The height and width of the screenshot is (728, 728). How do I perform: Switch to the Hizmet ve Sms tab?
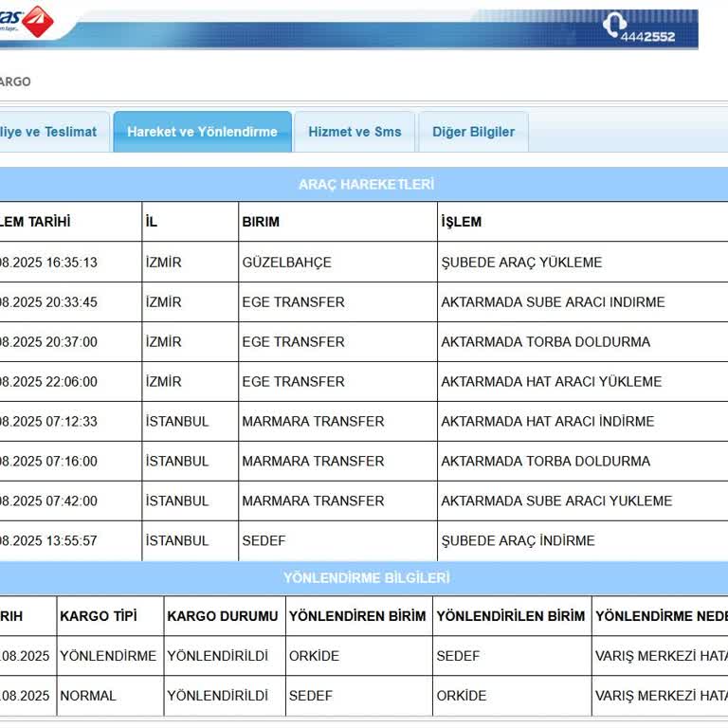(355, 132)
